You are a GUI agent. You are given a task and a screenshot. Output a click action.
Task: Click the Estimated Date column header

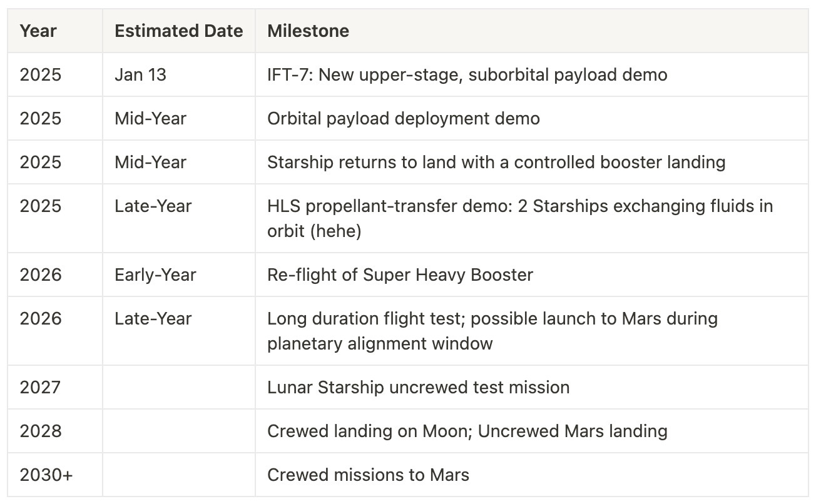coord(179,31)
